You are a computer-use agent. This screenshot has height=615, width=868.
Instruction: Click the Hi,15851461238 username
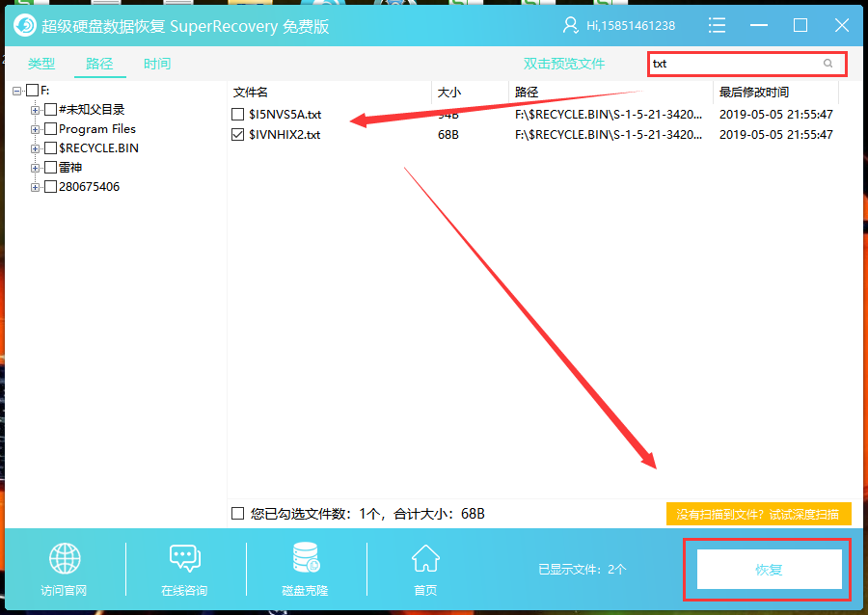click(x=631, y=26)
